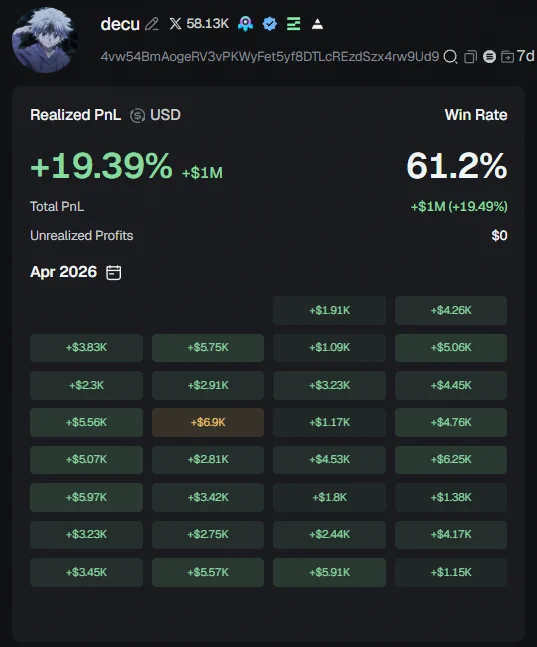Screen dimensions: 537x647
Task: Select the +$2.91K day cell
Action: tap(208, 385)
